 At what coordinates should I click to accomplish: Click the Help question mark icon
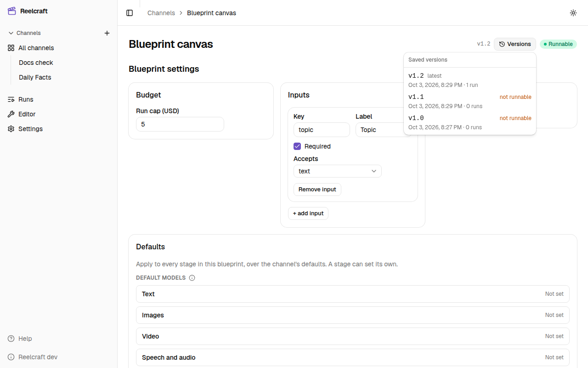click(x=11, y=339)
